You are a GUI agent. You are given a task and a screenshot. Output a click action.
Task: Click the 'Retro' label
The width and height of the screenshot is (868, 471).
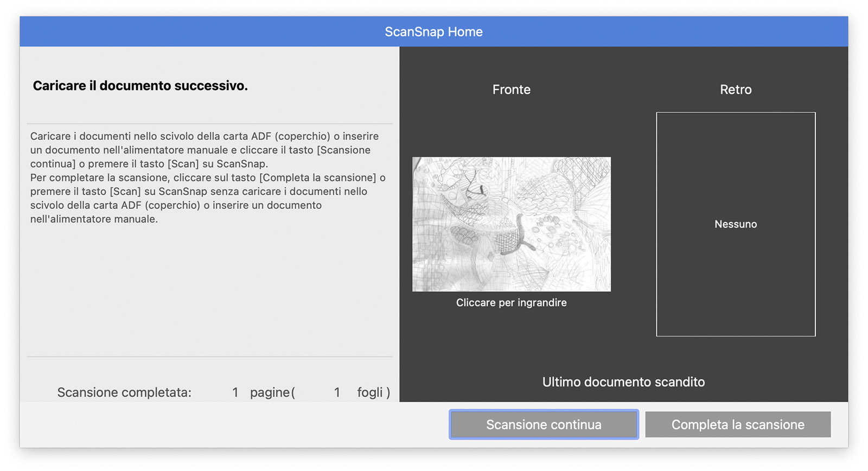pyautogui.click(x=736, y=90)
